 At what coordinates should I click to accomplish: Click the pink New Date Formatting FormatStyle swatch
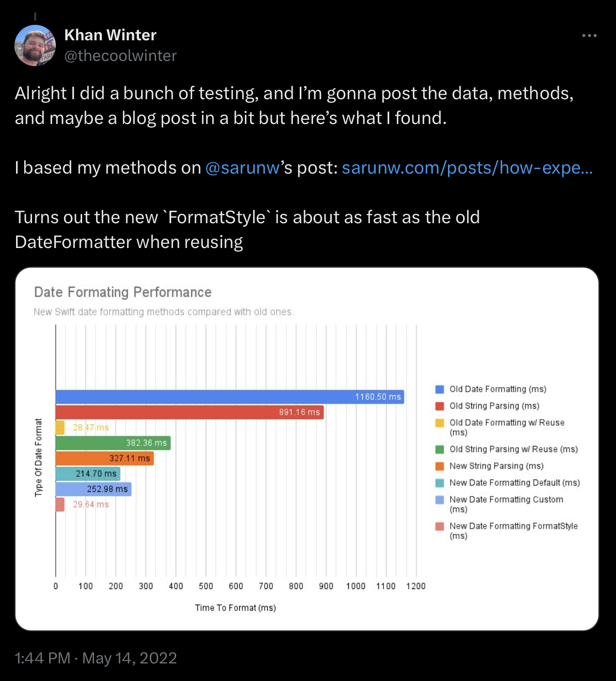click(440, 527)
